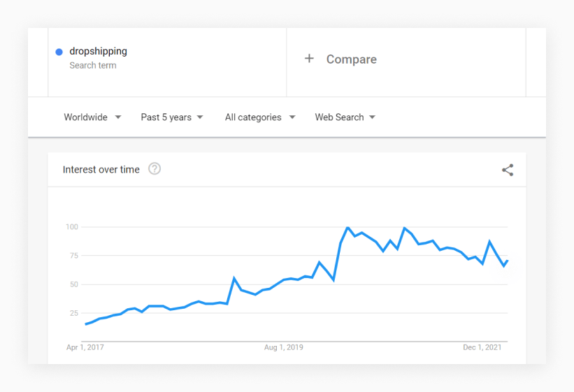Click the Interest over time heading
The width and height of the screenshot is (574, 392).
(x=101, y=170)
